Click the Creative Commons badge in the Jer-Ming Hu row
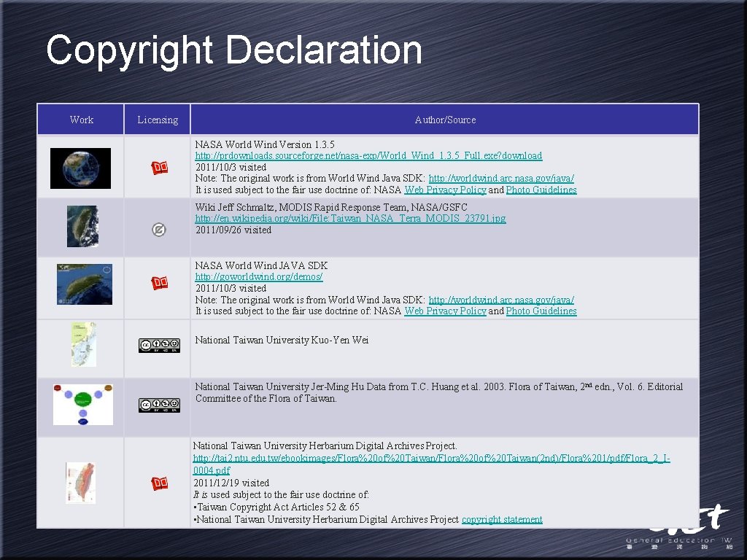 (x=159, y=405)
